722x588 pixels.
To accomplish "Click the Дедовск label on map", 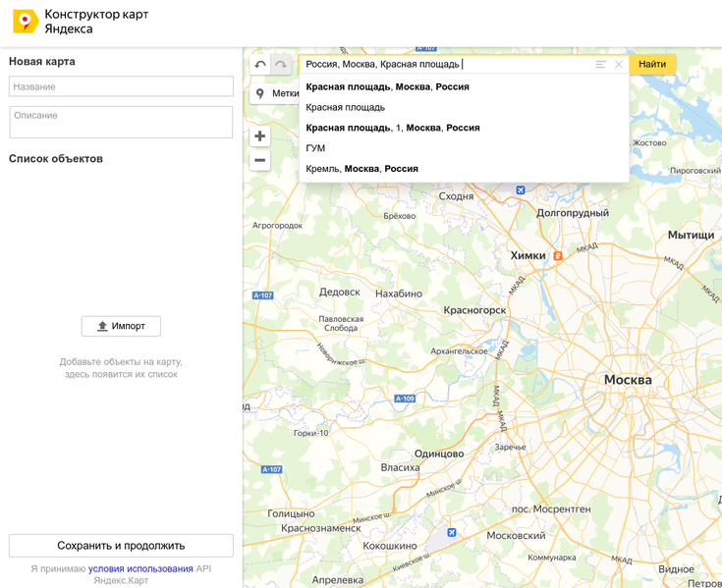I will pyautogui.click(x=340, y=293).
